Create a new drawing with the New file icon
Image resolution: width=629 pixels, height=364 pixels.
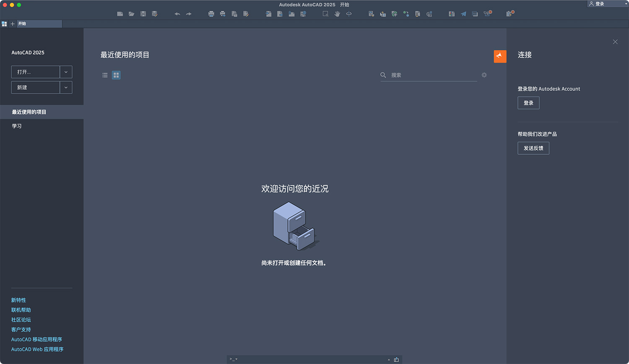(x=120, y=14)
